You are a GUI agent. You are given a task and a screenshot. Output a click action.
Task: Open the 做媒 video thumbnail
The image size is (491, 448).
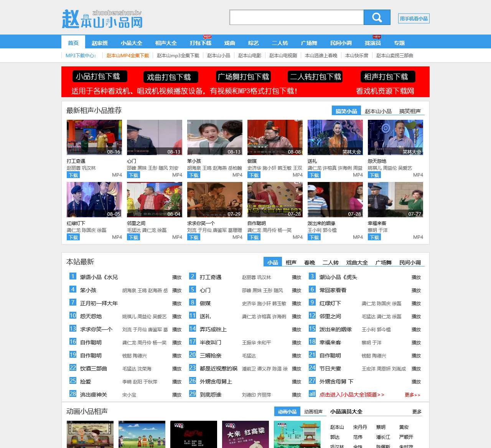tap(275, 137)
